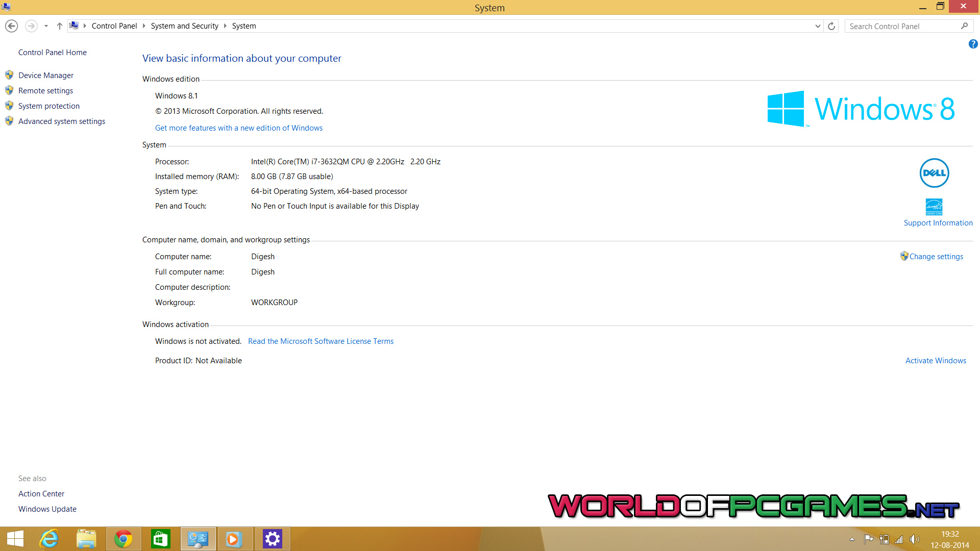The image size is (980, 551).
Task: Click the Action Center flag in the tray
Action: [x=868, y=539]
